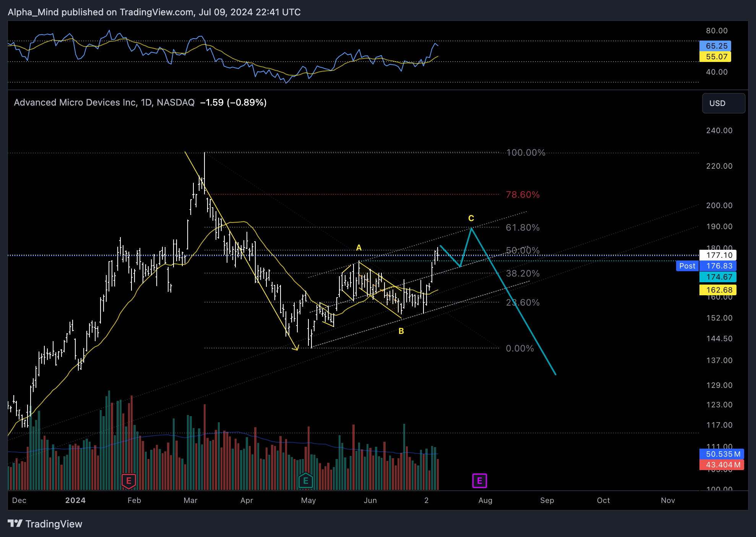The height and width of the screenshot is (537, 756).
Task: Click the cyan 174.67 price tag
Action: pos(718,277)
